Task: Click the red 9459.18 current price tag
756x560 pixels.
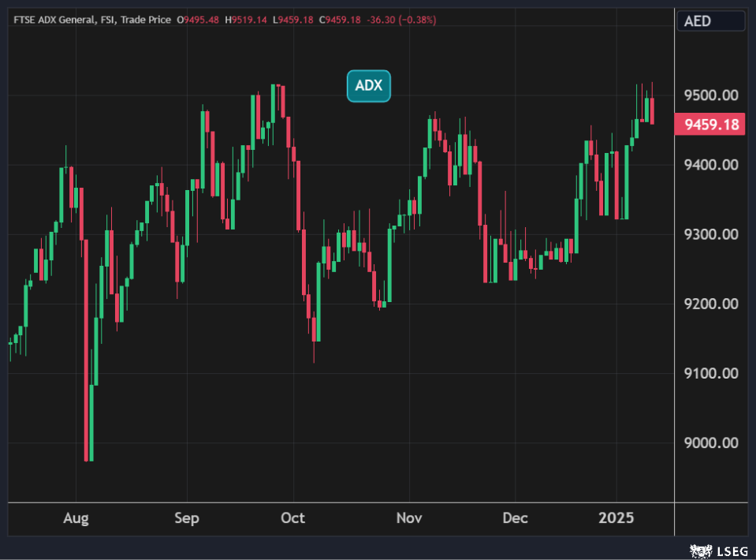Action: tap(711, 124)
